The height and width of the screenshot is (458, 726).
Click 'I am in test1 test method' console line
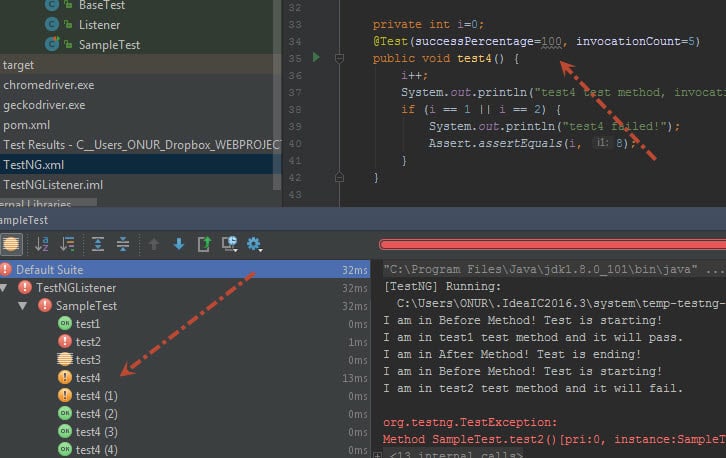(533, 337)
